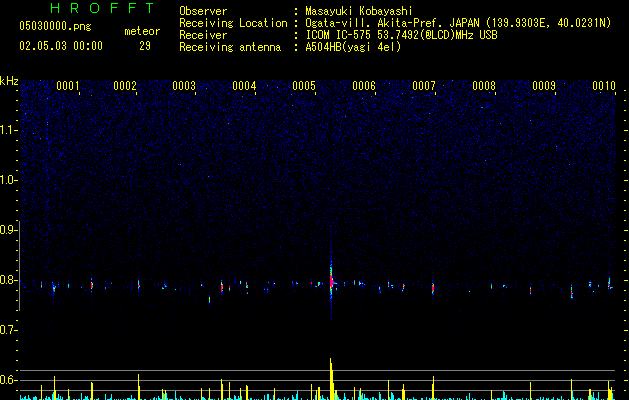The width and height of the screenshot is (629, 400).
Task: Click time marker 0004
Action: pos(244,85)
